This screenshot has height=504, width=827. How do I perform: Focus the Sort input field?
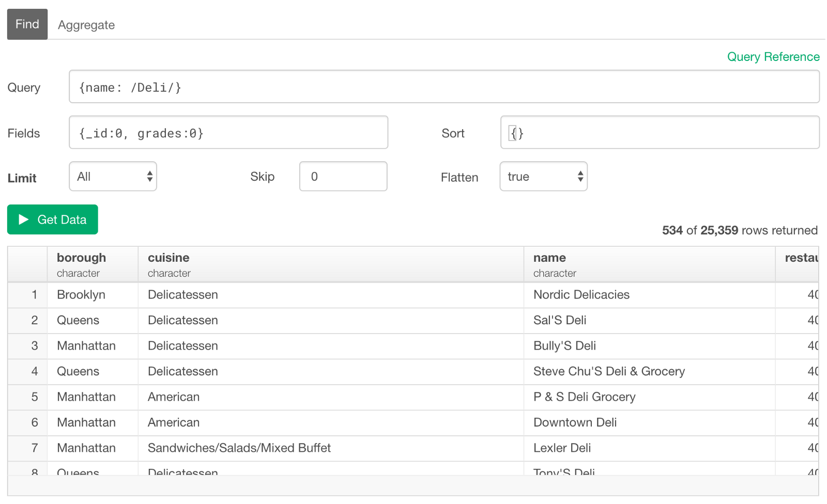660,133
